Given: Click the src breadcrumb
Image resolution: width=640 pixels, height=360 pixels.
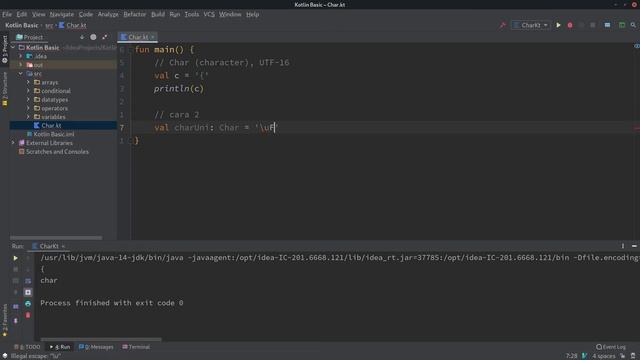Looking at the screenshot, I should tap(49, 25).
